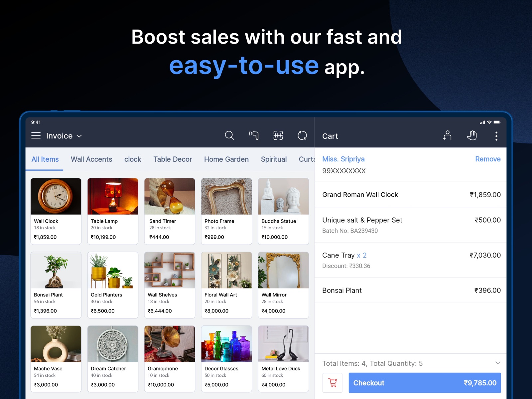Image resolution: width=532 pixels, height=399 pixels.
Task: Click 'Total Items: 4, Total Quantity: 5'
Action: (372, 363)
